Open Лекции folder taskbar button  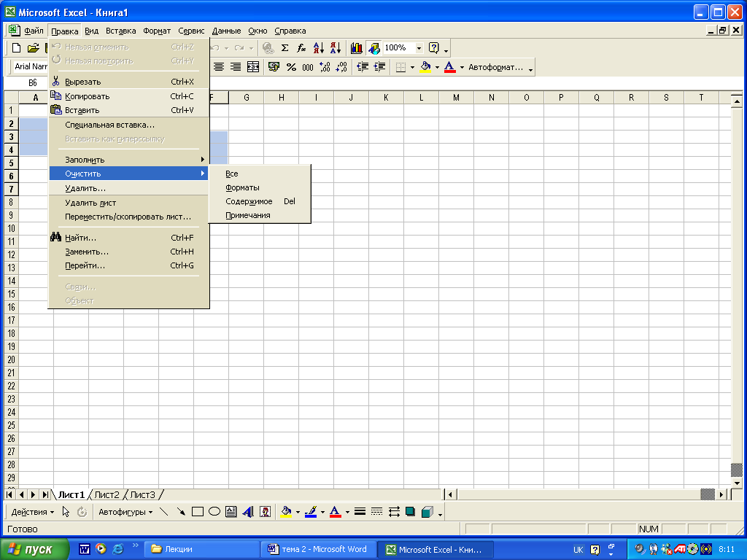[202, 550]
